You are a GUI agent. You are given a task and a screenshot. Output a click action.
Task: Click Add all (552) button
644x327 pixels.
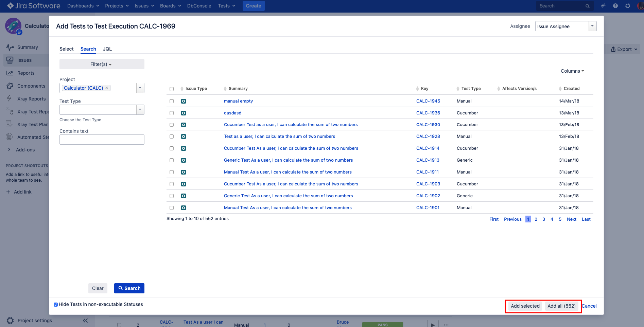[561, 306]
